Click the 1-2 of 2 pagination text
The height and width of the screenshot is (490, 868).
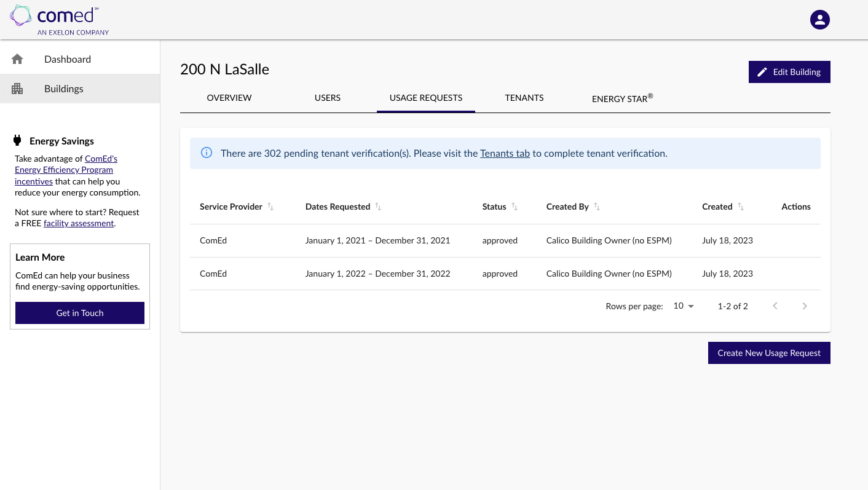coord(733,306)
